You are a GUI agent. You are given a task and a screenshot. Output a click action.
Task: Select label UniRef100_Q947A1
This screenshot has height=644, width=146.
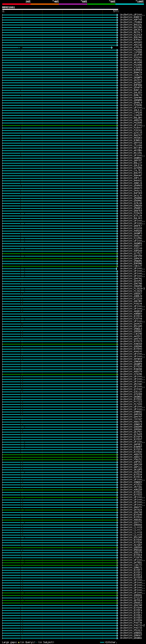131,278
